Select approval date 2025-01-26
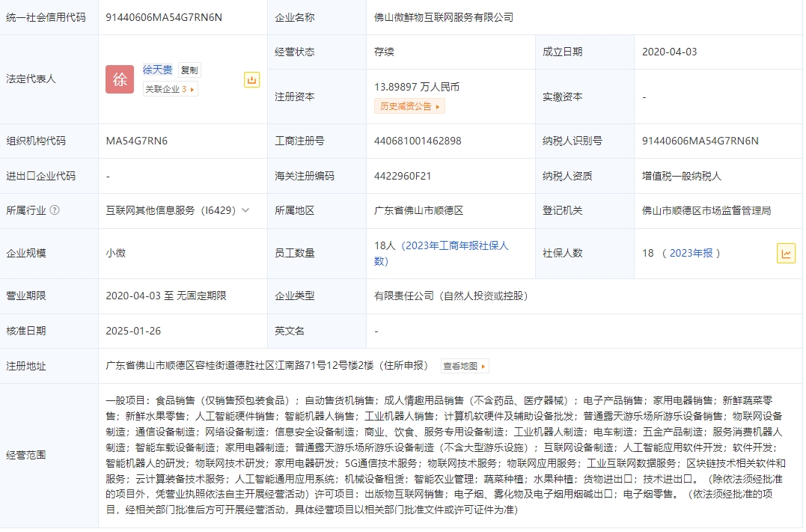The width and height of the screenshot is (806, 532). pyautogui.click(x=133, y=331)
